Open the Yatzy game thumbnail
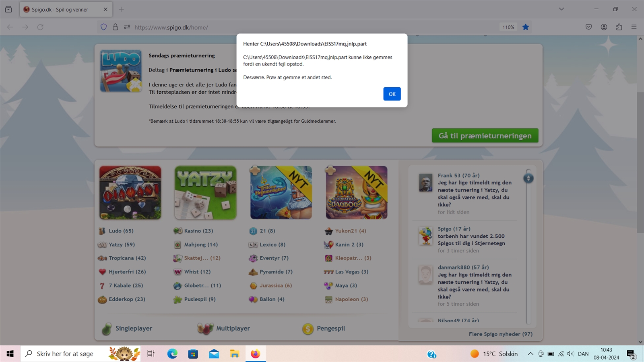The image size is (644, 362). pos(205,193)
